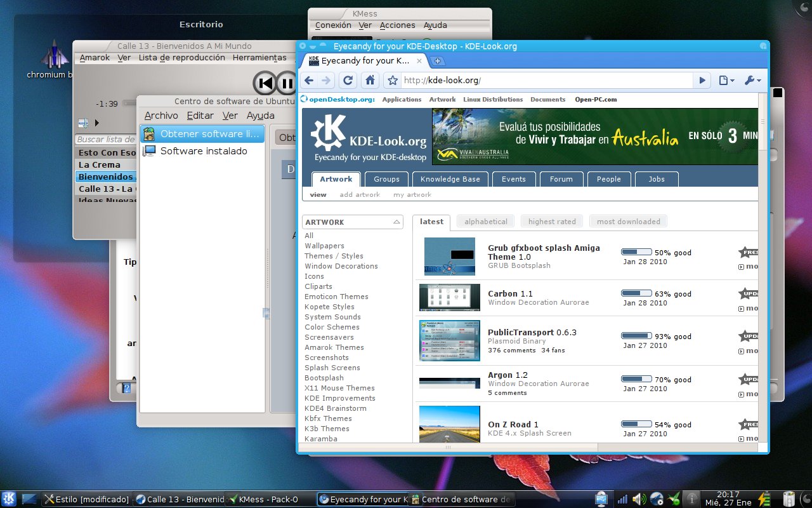This screenshot has height=508, width=812.
Task: Open the trash icon in the panel
Action: tap(789, 499)
